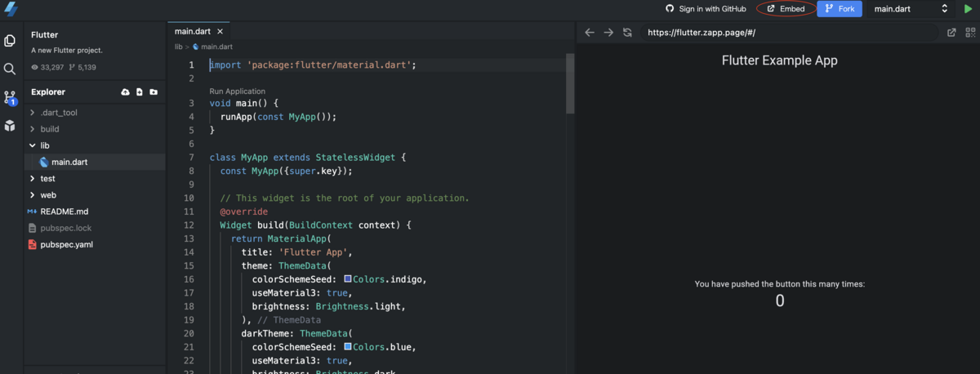Select the main.dart editor tab
980x374 pixels.
click(x=193, y=31)
